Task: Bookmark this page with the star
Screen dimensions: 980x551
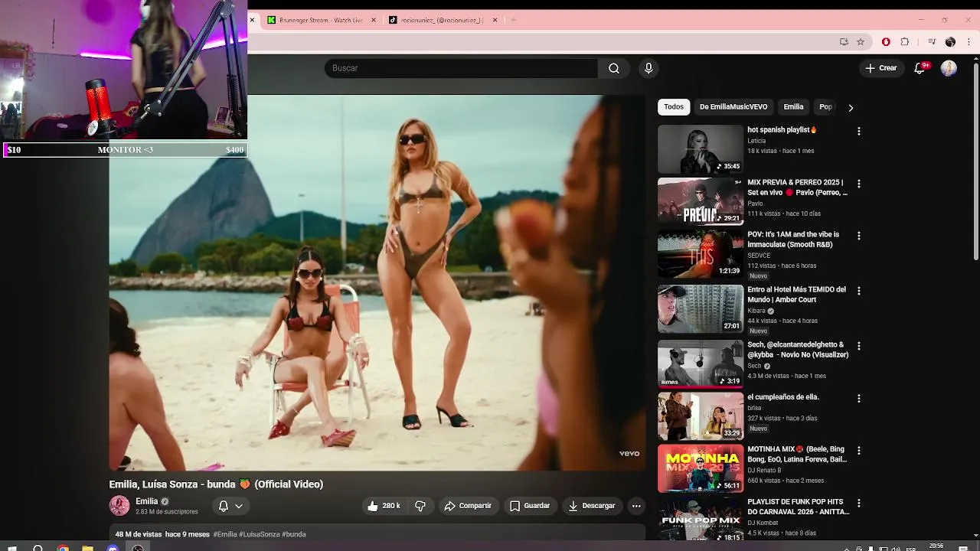Action: (861, 42)
